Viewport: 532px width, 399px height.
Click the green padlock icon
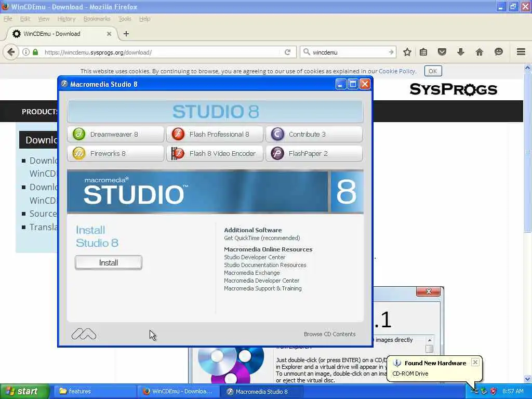point(35,52)
